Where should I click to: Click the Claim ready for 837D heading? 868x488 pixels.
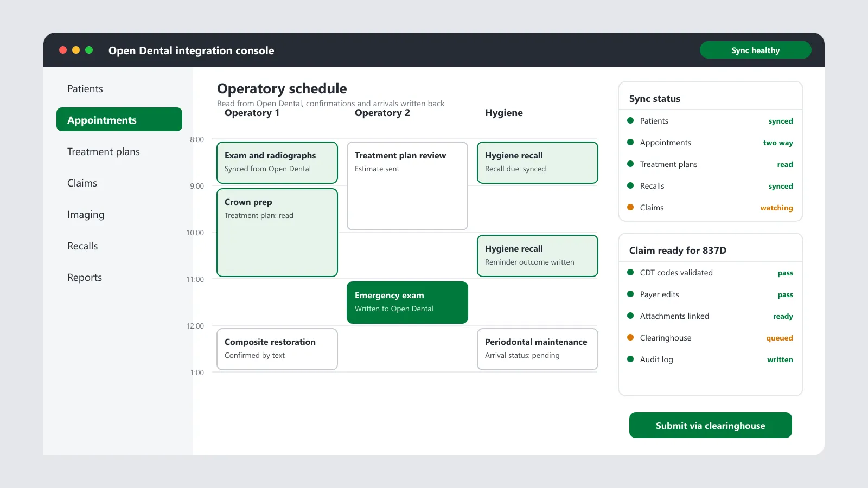(678, 251)
